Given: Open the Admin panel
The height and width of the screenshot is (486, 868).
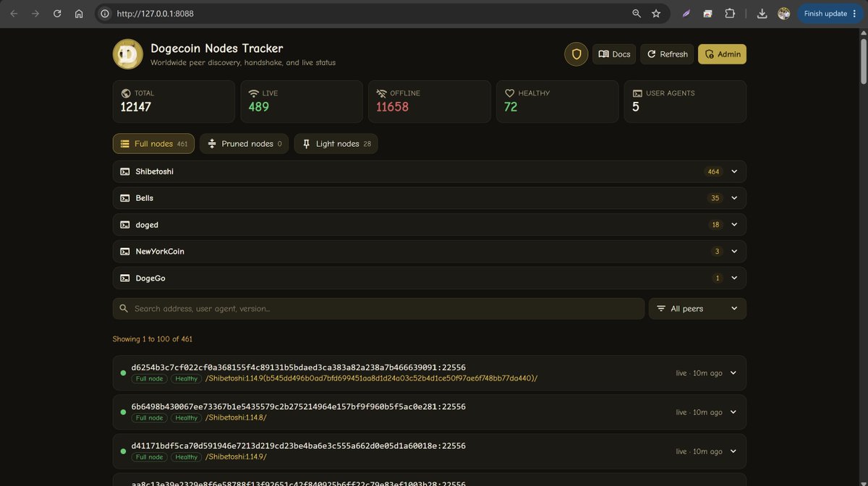Looking at the screenshot, I should click(722, 54).
